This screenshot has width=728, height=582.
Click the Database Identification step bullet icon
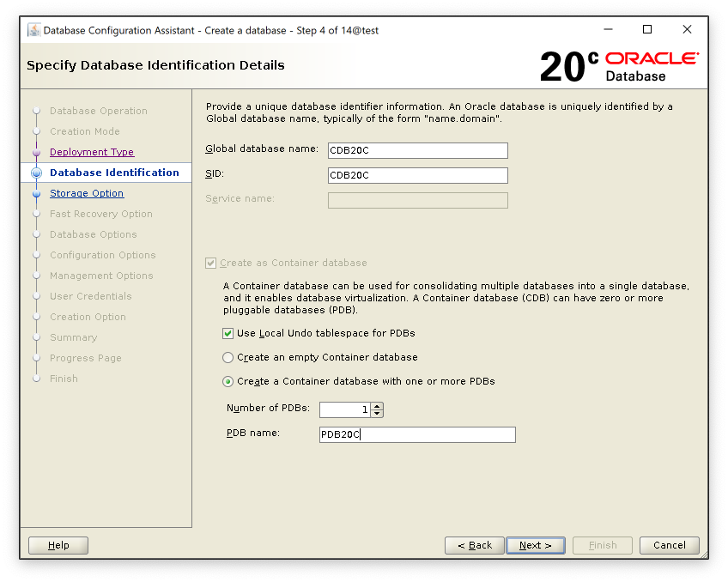click(37, 173)
